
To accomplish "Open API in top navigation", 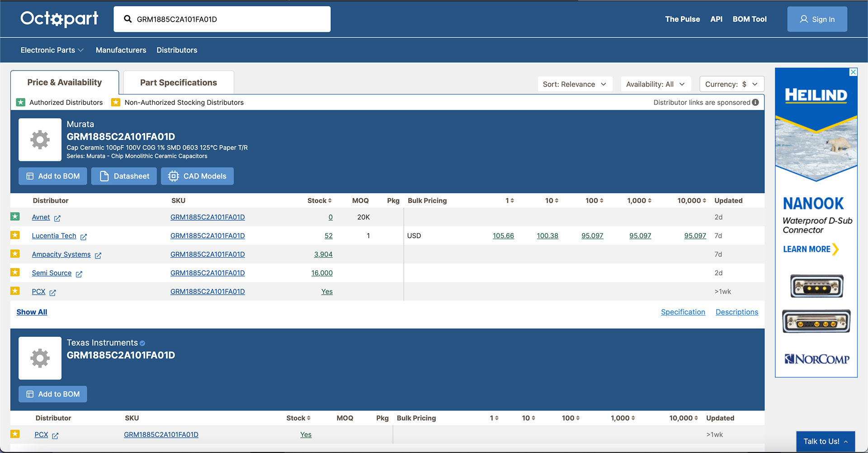I will [716, 19].
